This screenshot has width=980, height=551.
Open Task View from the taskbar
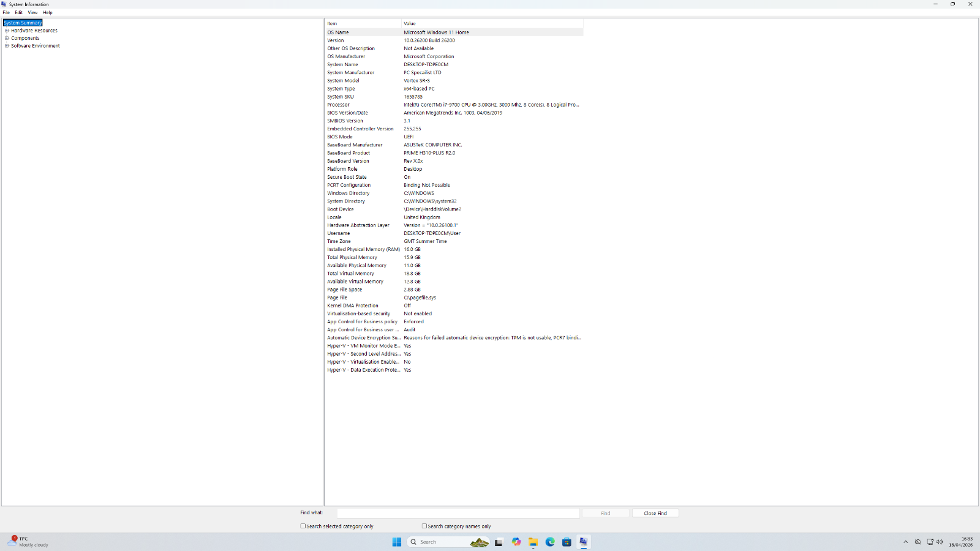(x=499, y=542)
